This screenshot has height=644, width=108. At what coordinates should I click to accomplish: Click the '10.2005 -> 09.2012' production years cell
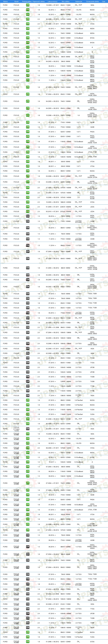tap(52, 202)
